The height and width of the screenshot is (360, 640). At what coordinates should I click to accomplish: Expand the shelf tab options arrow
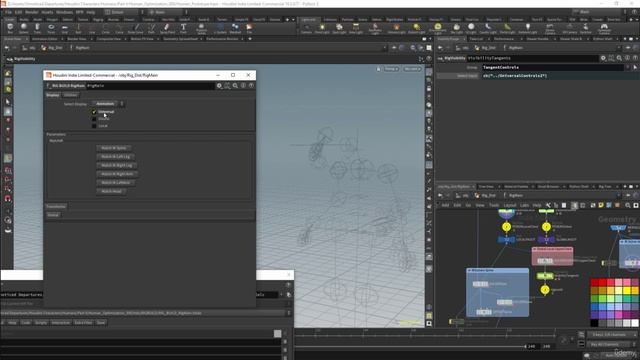[x=293, y=20]
